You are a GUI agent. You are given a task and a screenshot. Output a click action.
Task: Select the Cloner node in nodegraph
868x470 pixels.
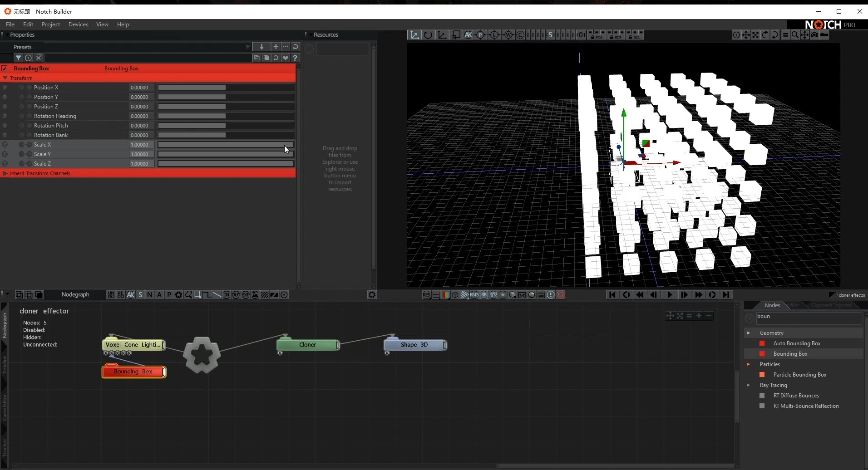307,345
